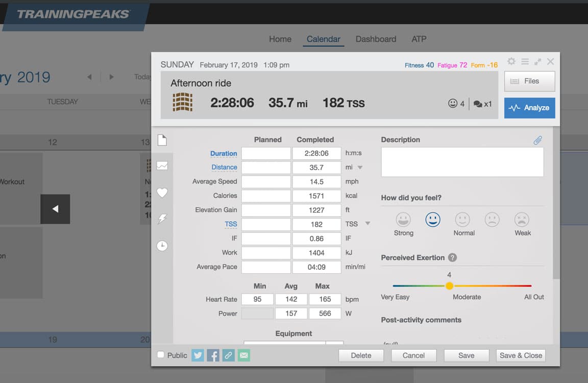Open the workout options list menu icon
Viewport: 588px width, 383px height.
click(525, 61)
